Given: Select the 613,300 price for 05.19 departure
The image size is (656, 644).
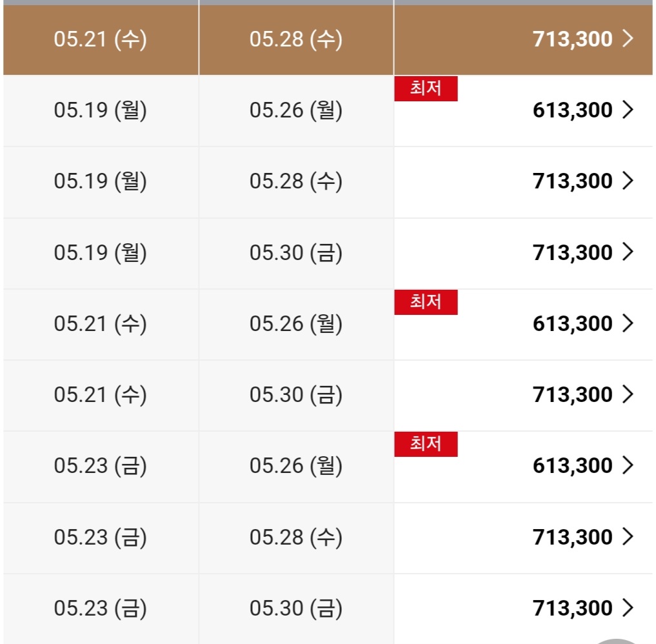Looking at the screenshot, I should pos(572,110).
